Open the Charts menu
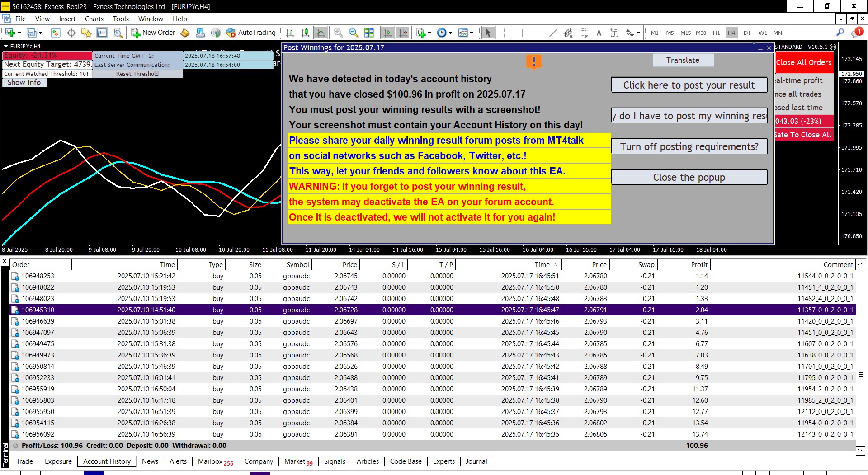Screen dimensions: 868x475 pos(94,19)
